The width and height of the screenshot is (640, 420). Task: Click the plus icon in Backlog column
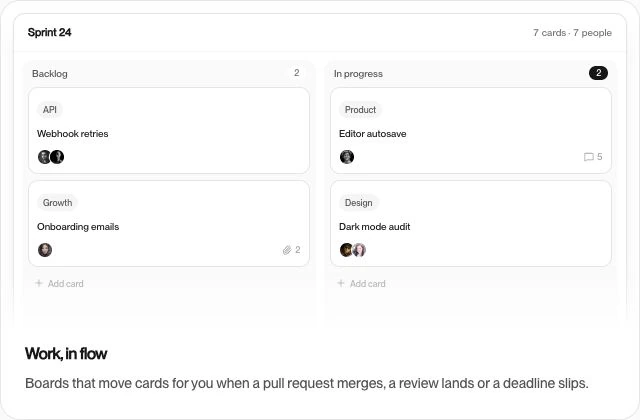pyautogui.click(x=39, y=283)
